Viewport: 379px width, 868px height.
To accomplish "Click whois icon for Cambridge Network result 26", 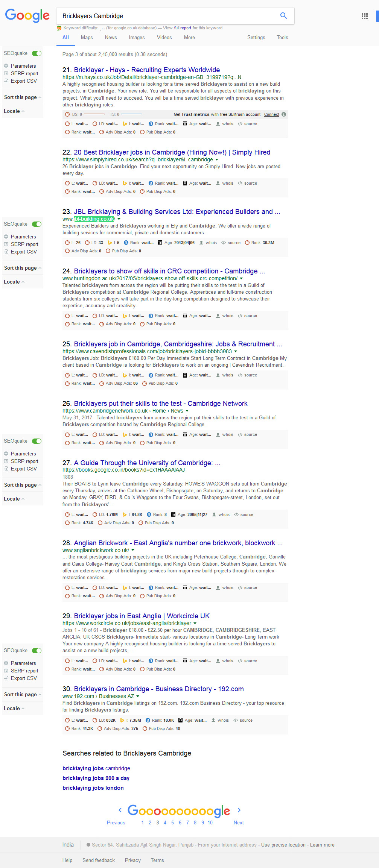I will pos(218,434).
